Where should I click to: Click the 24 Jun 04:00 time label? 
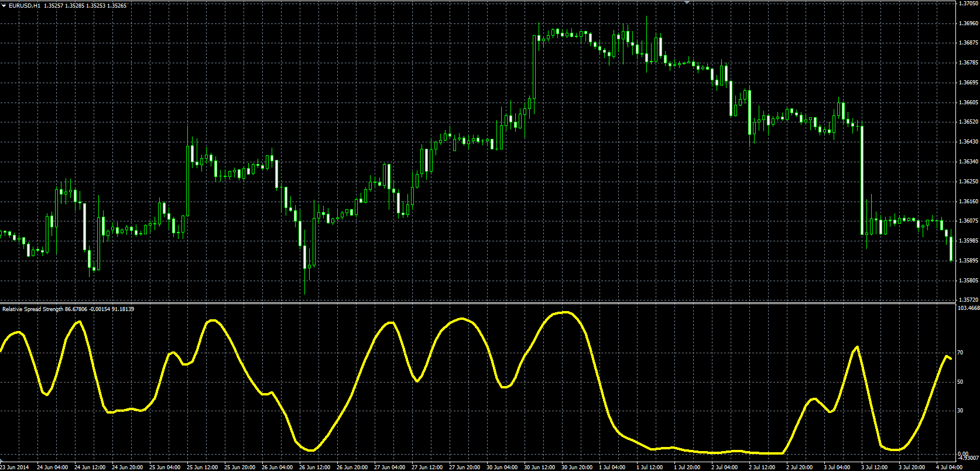(52, 467)
